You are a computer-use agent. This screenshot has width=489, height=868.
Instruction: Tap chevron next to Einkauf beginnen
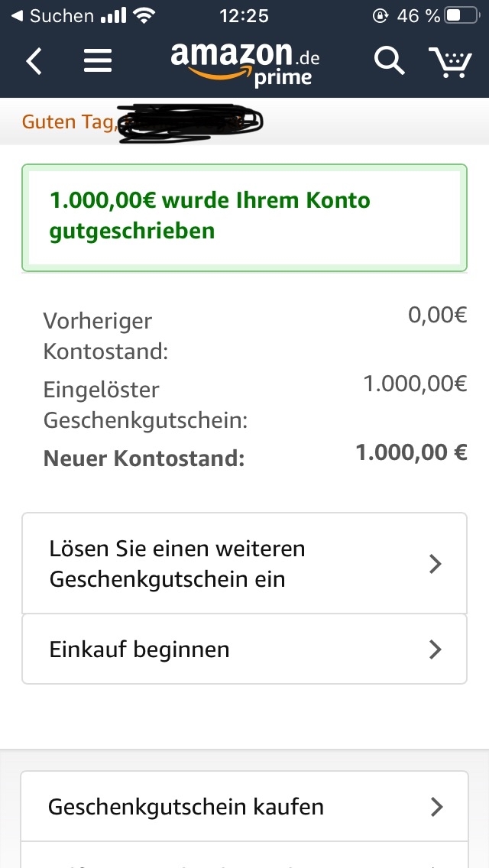[x=436, y=649]
